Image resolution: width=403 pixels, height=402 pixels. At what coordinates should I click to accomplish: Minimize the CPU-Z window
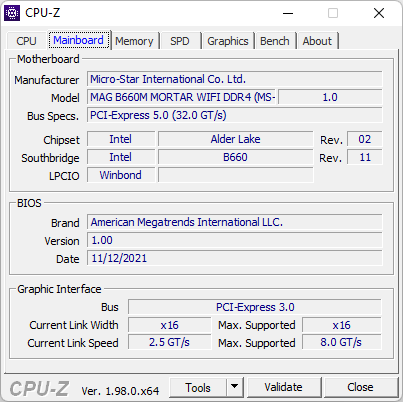(288, 13)
